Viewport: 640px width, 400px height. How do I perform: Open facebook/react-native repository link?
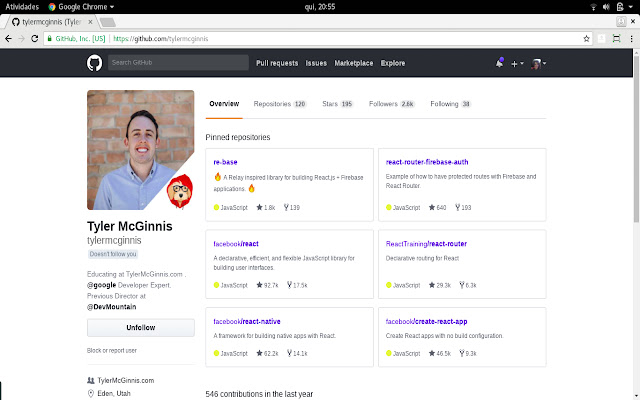(x=247, y=321)
